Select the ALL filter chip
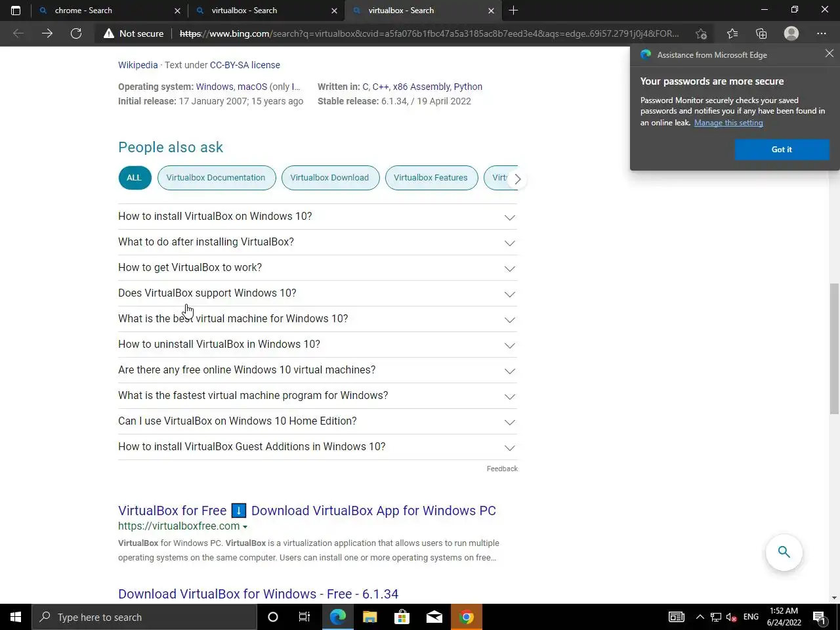840x630 pixels. coord(135,178)
